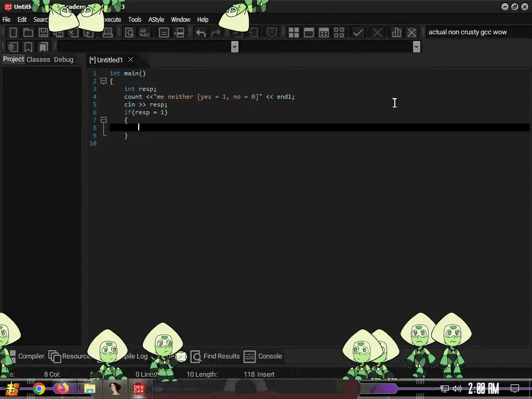
Task: Open File Explorer from the taskbar
Action: pos(89,389)
